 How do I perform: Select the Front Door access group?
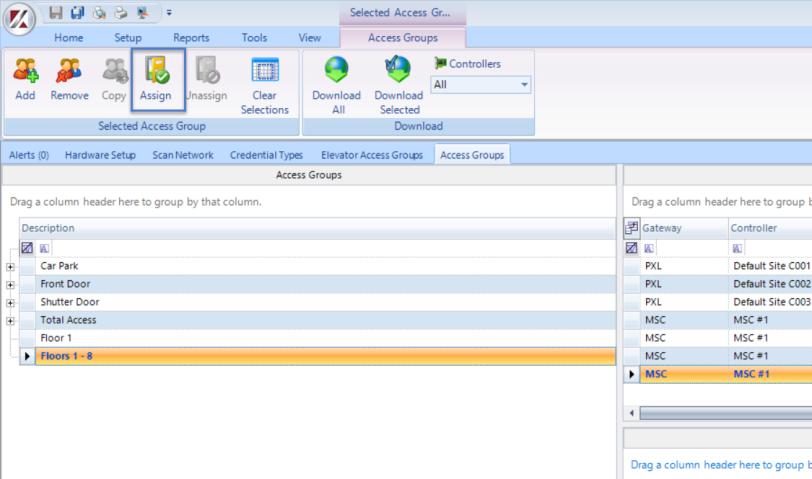[325, 284]
